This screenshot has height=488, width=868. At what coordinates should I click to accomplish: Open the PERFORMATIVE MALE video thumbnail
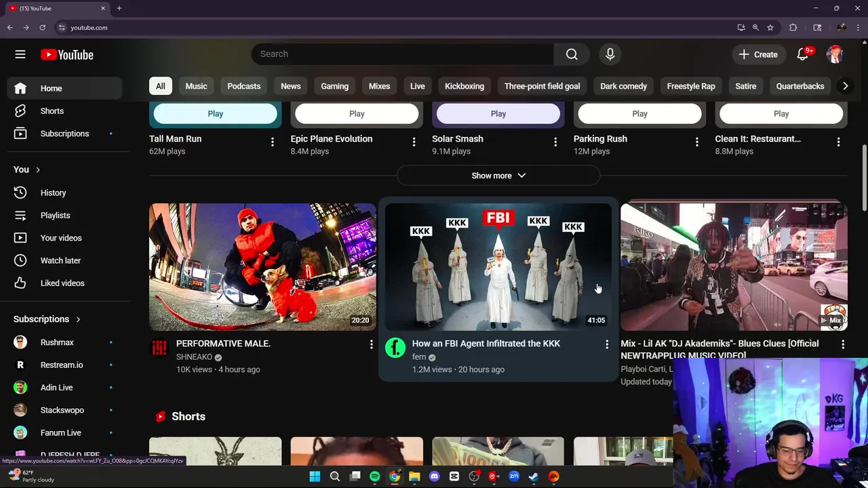click(x=262, y=267)
